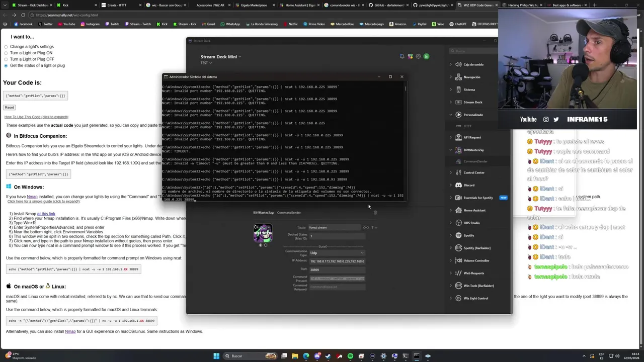Click the Stream Deck action search box
Screen dimensions: 644x362
click(473, 51)
